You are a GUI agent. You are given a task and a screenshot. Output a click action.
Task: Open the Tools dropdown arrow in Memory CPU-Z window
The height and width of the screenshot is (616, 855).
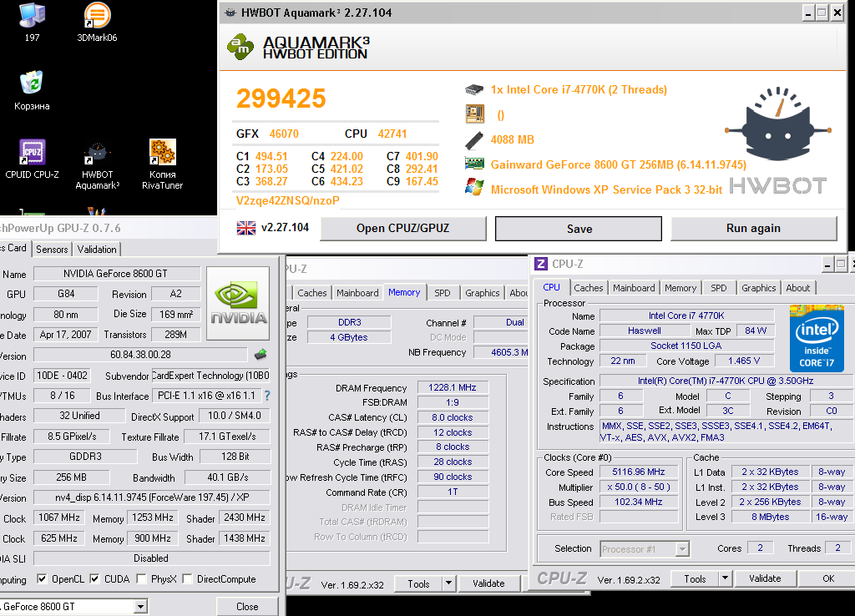[x=448, y=583]
